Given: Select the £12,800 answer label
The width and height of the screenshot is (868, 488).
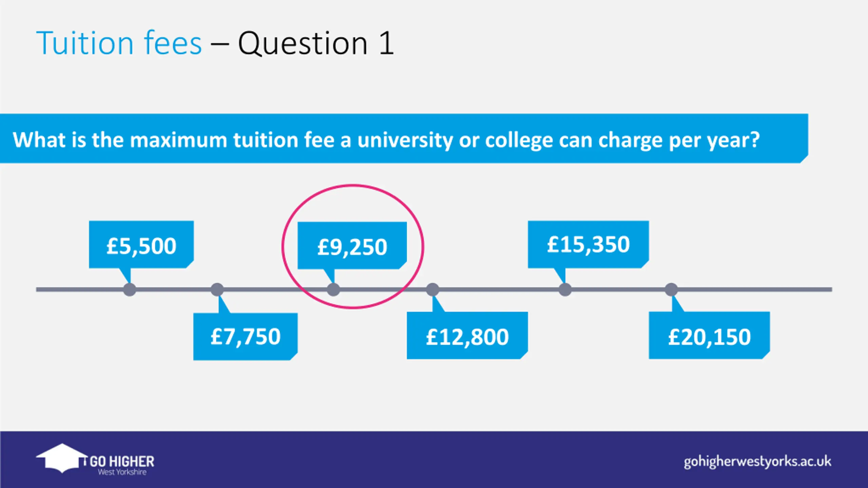Looking at the screenshot, I should (467, 335).
